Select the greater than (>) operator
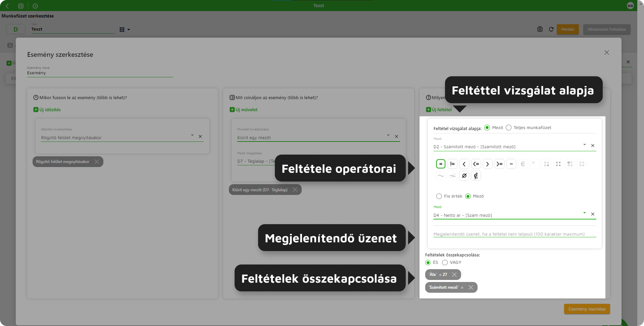This screenshot has width=644, height=326. (x=488, y=164)
